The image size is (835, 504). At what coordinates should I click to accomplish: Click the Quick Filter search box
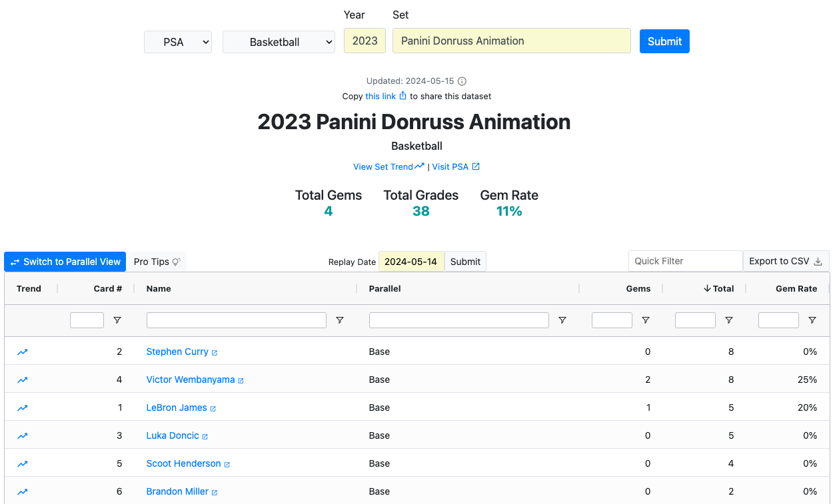click(686, 261)
